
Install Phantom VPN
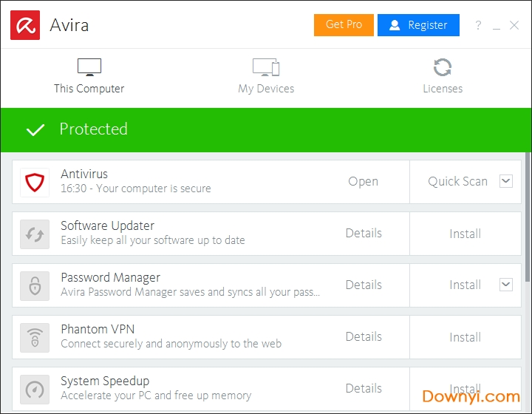coord(465,337)
